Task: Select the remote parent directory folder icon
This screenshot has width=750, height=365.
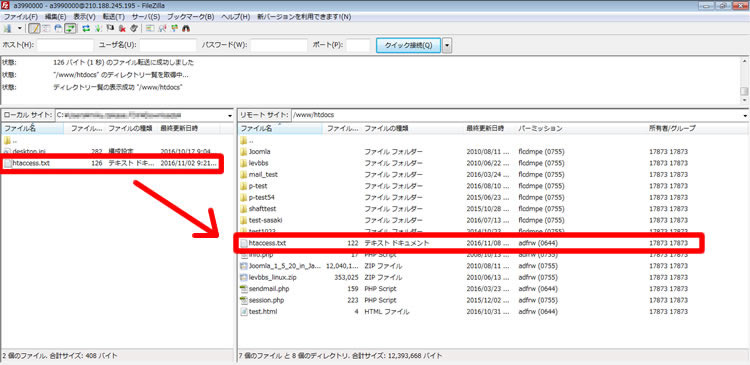Action: tap(243, 140)
